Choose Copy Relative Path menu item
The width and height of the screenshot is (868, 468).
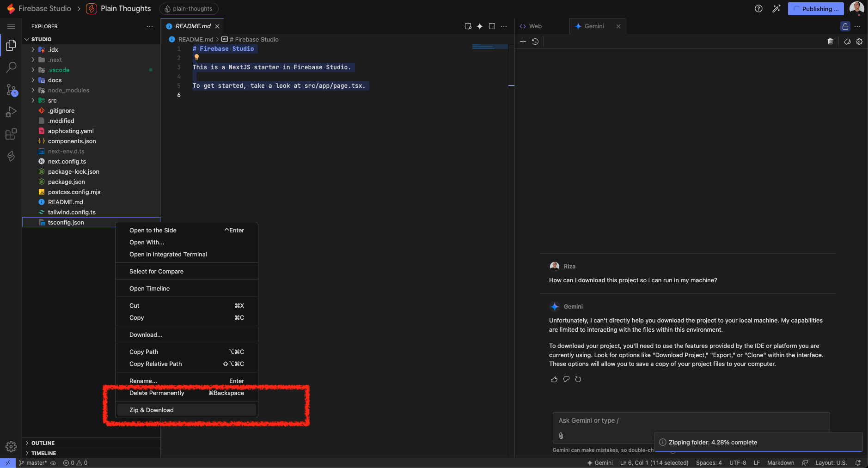point(187,364)
